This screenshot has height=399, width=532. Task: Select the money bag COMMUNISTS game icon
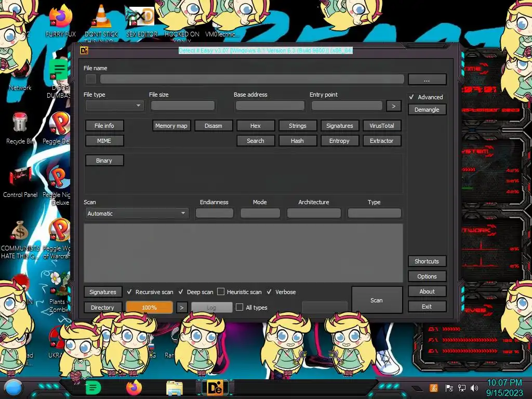coord(20,231)
